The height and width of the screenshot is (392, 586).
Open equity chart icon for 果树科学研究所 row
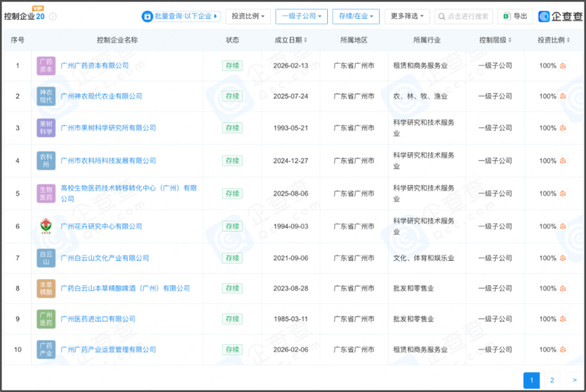coord(563,128)
